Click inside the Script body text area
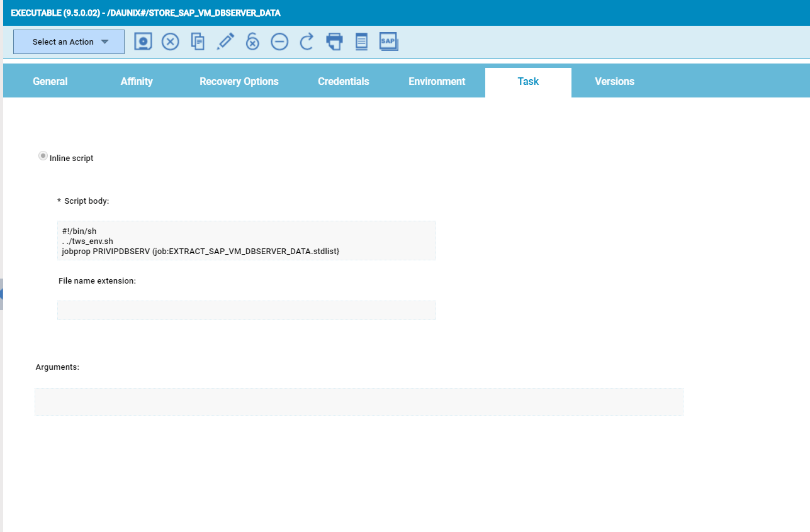The image size is (810, 532). [x=246, y=241]
